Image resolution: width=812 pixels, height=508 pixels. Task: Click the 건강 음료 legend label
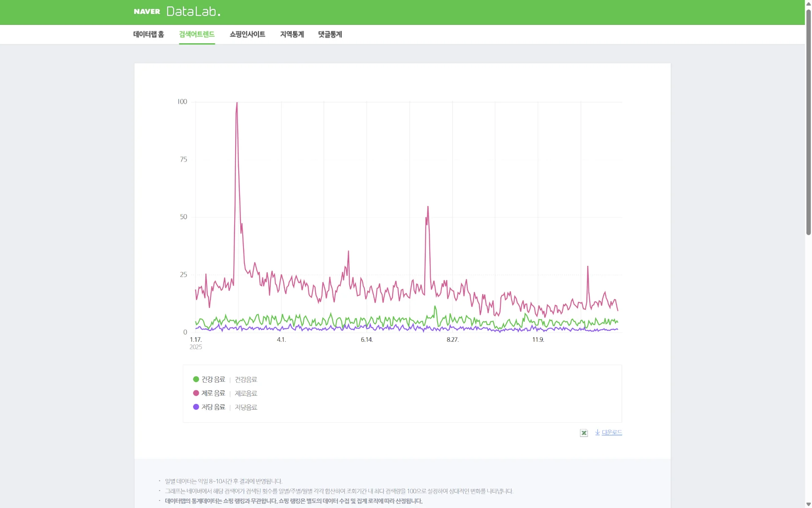[213, 379]
